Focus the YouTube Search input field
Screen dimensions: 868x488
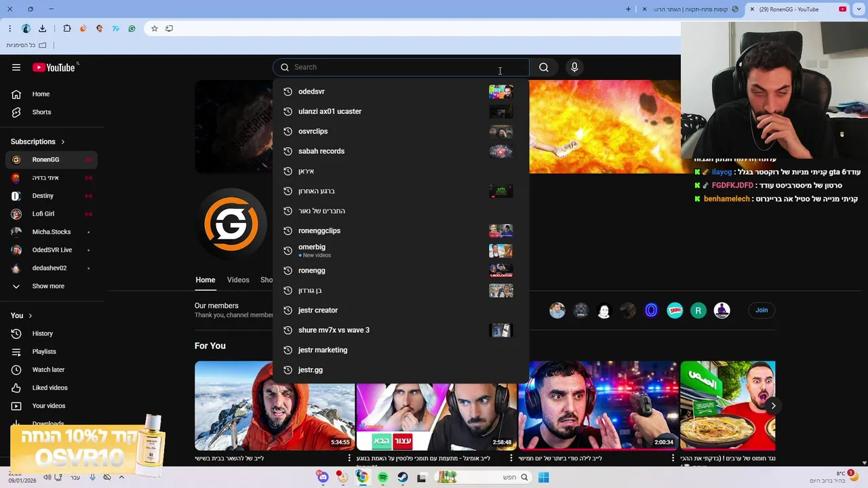(401, 67)
